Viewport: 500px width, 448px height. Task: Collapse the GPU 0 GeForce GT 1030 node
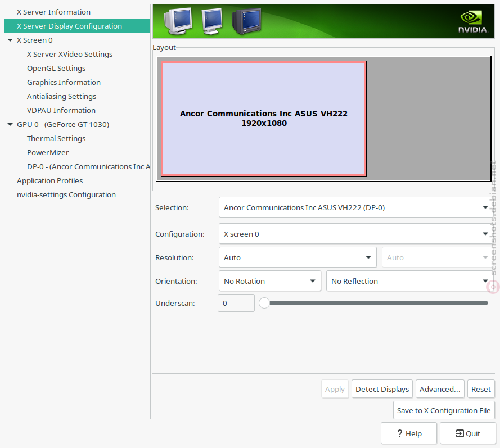coord(10,125)
